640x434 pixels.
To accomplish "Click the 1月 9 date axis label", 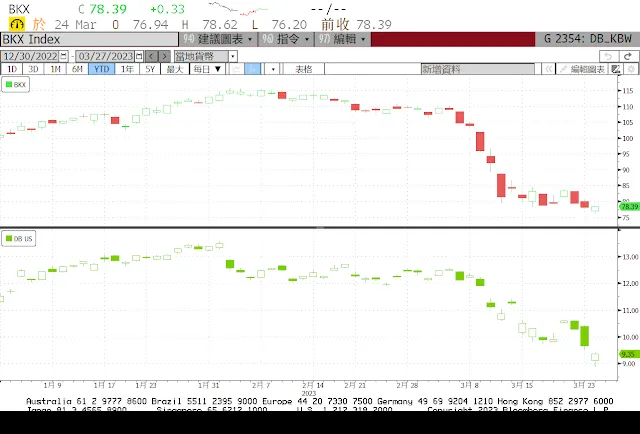I will [x=52, y=385].
